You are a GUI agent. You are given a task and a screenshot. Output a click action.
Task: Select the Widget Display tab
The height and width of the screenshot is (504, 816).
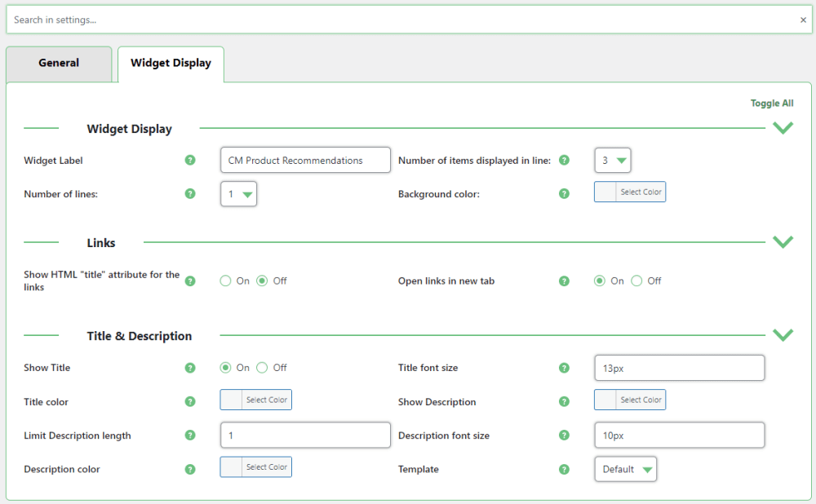tap(171, 64)
